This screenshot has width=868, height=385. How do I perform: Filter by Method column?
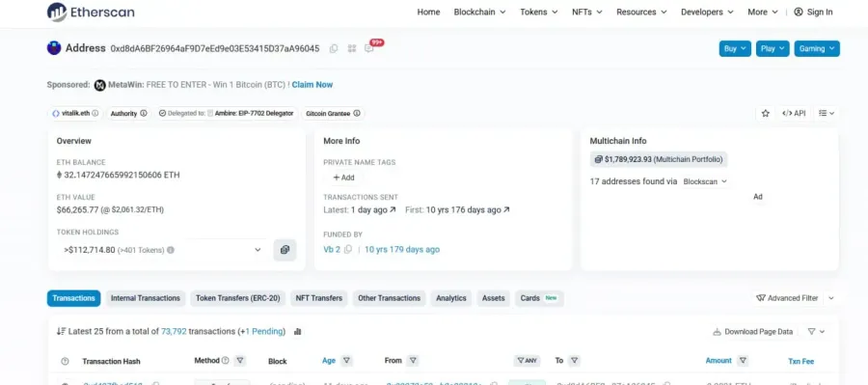240,361
